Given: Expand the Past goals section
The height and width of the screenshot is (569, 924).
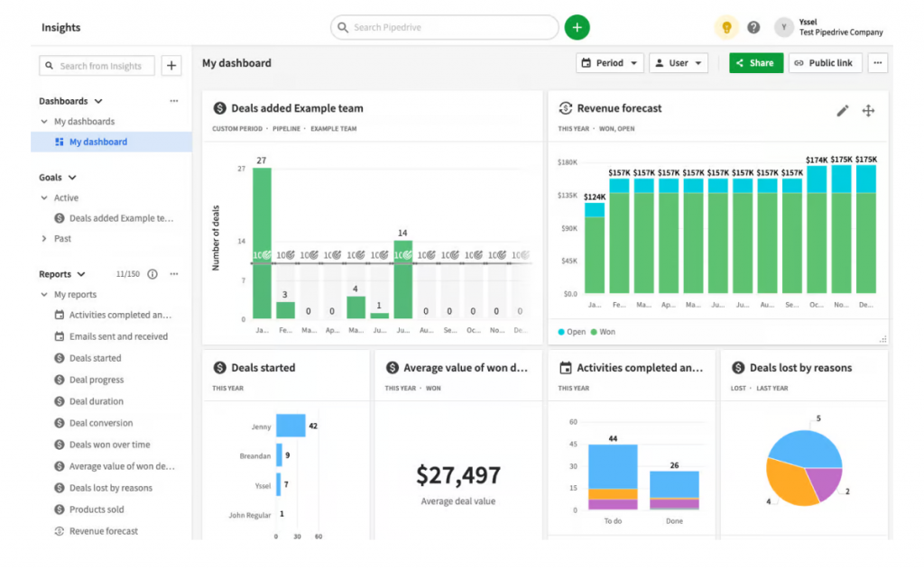Looking at the screenshot, I should pos(45,239).
